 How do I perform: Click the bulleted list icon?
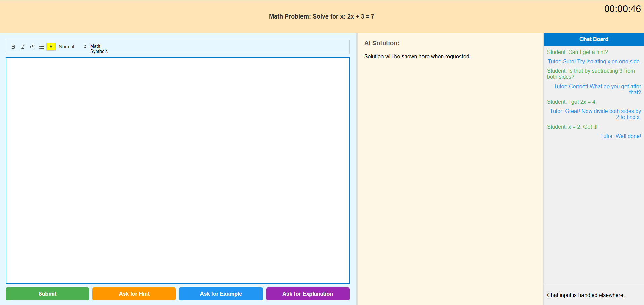41,47
